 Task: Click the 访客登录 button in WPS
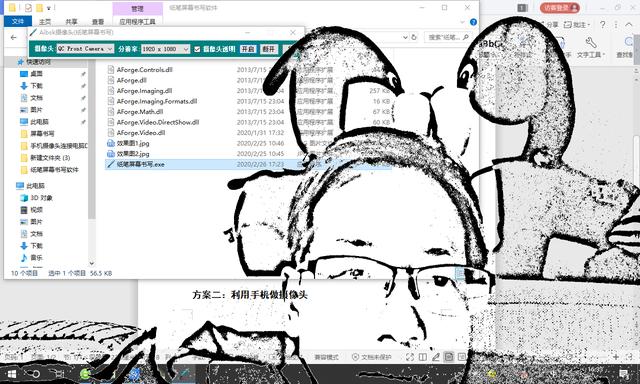(560, 8)
